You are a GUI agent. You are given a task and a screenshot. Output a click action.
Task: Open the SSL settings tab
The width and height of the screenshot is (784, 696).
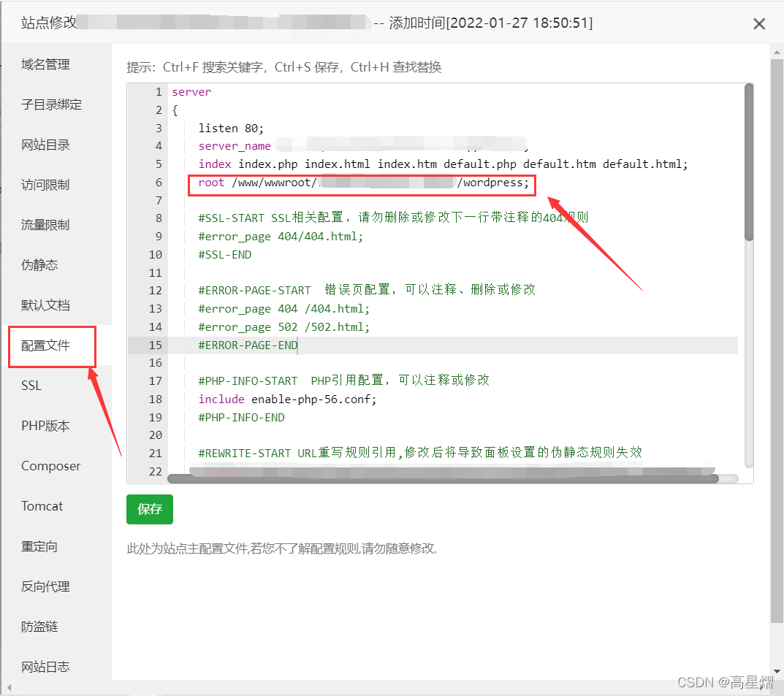click(x=31, y=386)
